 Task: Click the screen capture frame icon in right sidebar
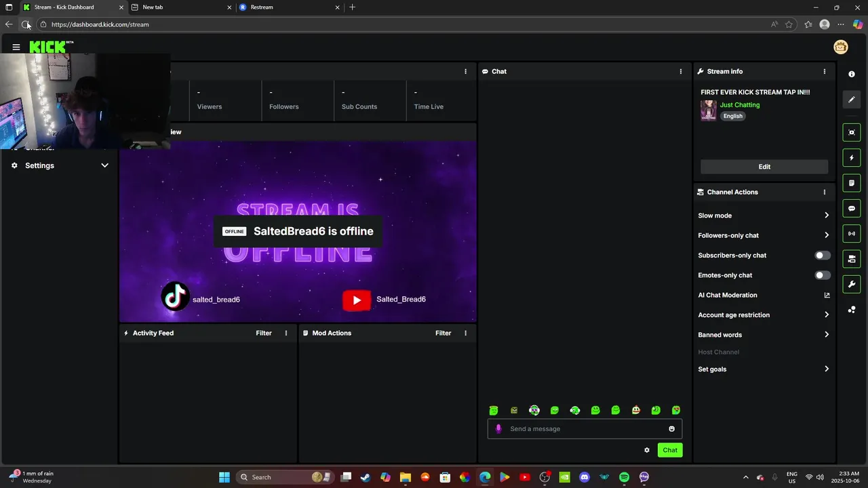coord(852,132)
